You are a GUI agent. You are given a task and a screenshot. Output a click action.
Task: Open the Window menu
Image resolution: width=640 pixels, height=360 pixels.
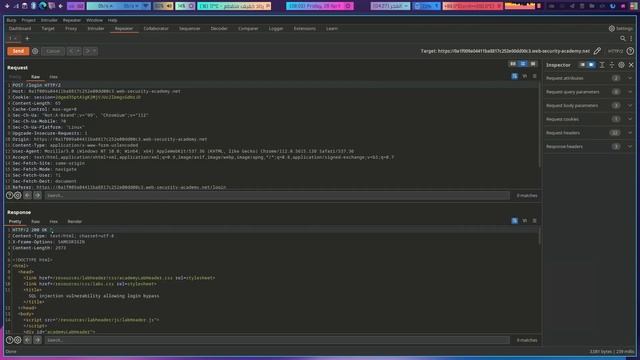pos(94,20)
